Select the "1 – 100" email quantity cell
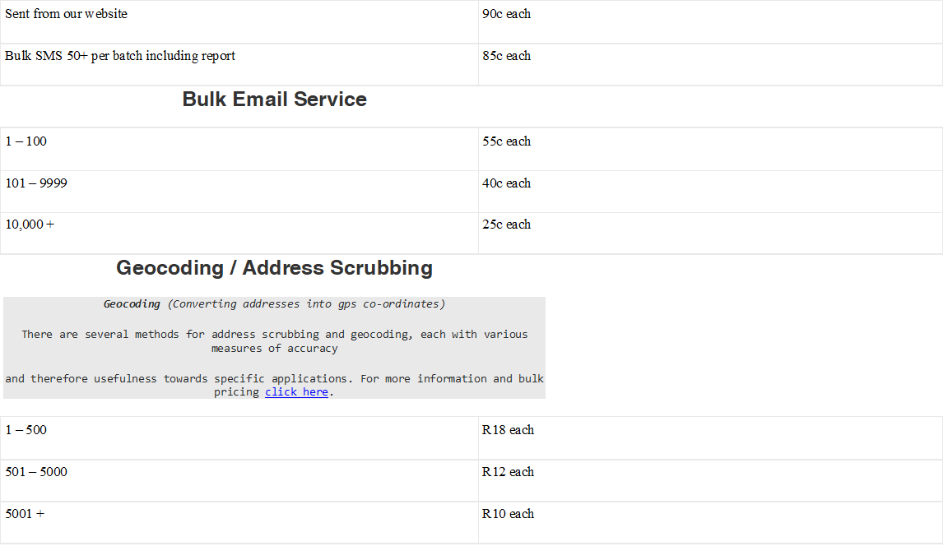The height and width of the screenshot is (560, 943). pos(26,141)
